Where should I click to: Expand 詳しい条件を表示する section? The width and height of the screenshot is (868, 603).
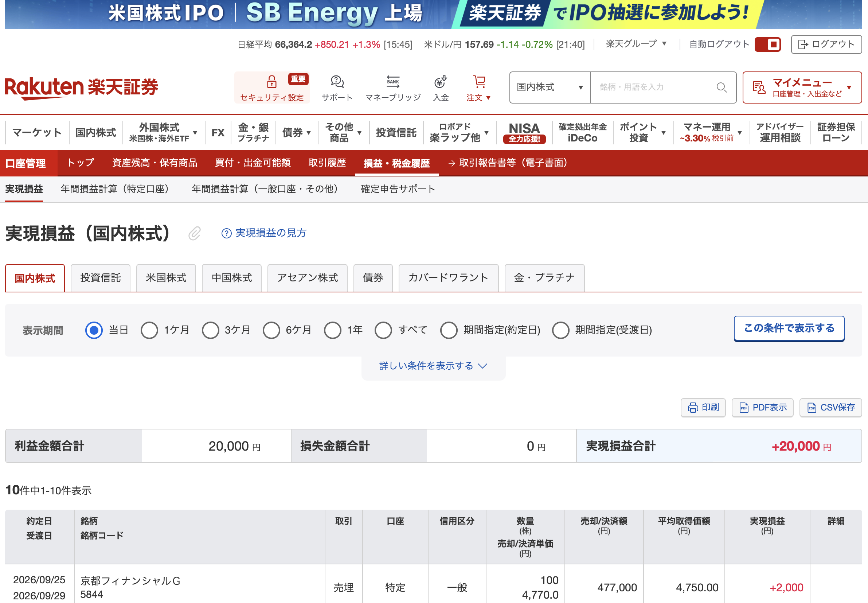point(433,366)
